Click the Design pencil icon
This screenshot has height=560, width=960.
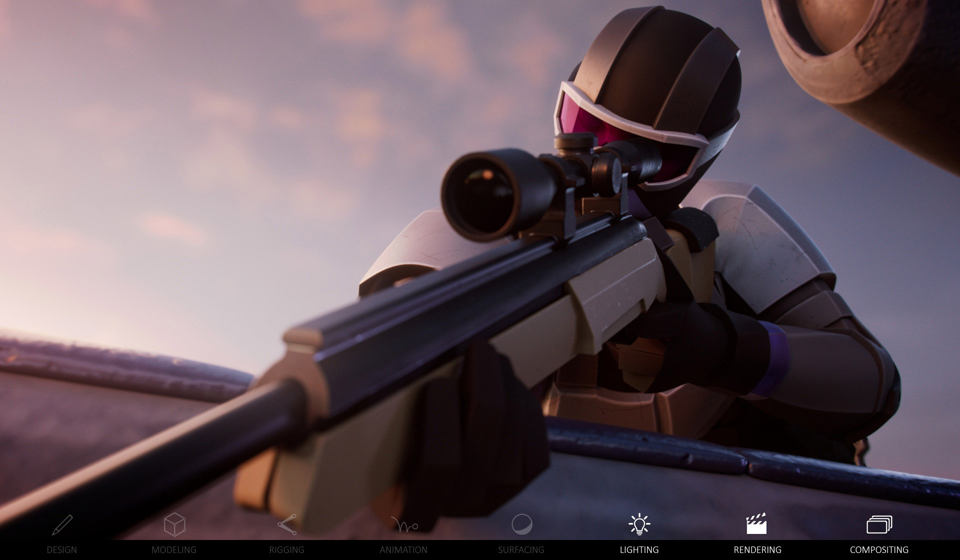pyautogui.click(x=62, y=524)
